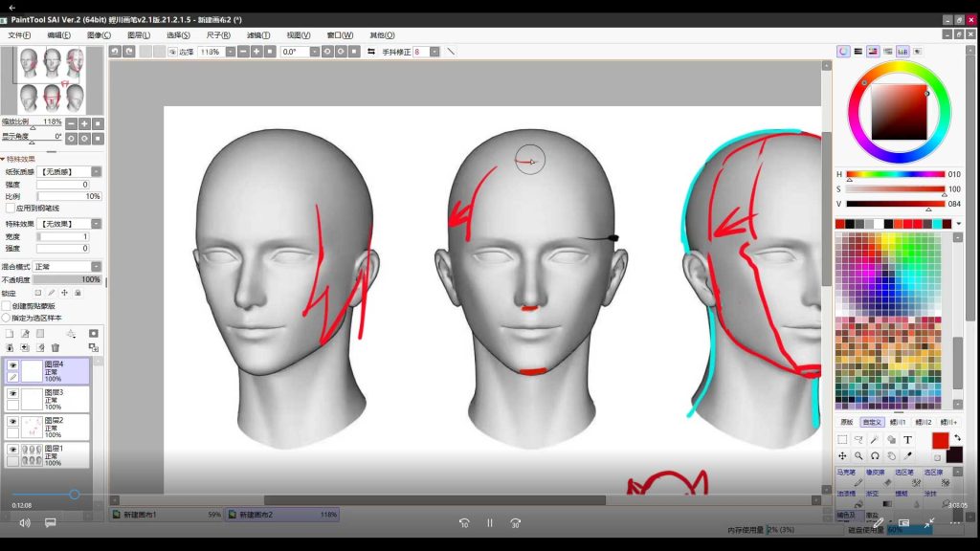
Task: Click the redo arrow in the toolbar
Action: pos(129,52)
